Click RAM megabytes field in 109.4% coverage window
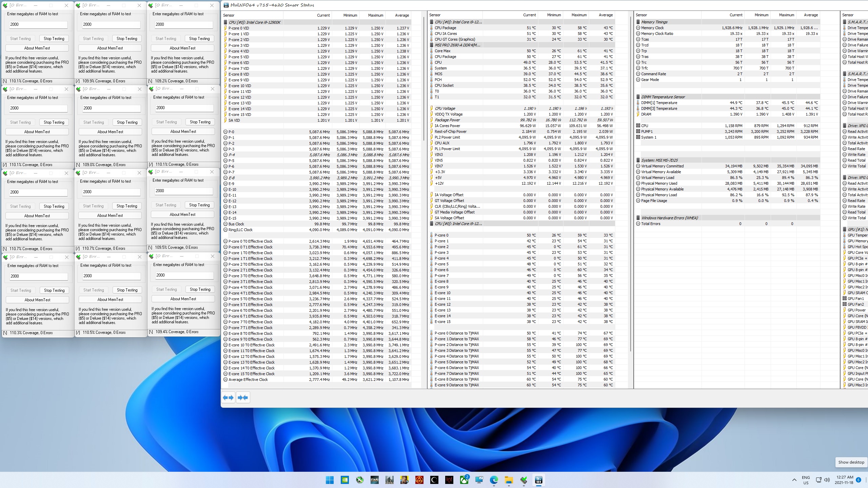 click(184, 275)
